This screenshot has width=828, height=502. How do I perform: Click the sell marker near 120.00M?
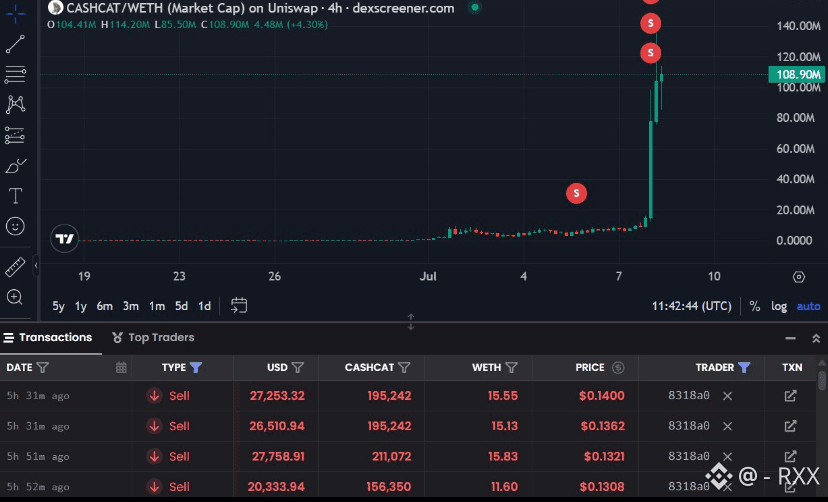click(651, 53)
